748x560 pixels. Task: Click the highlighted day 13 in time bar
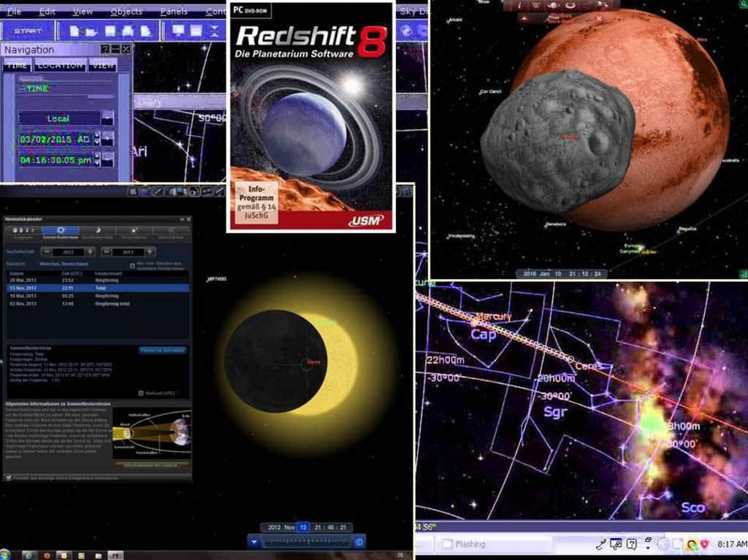point(303,527)
